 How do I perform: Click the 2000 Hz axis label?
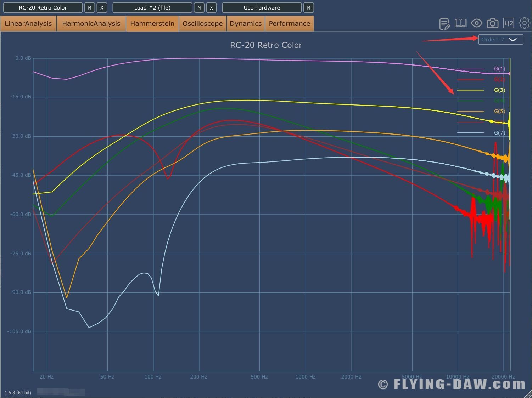(x=351, y=377)
